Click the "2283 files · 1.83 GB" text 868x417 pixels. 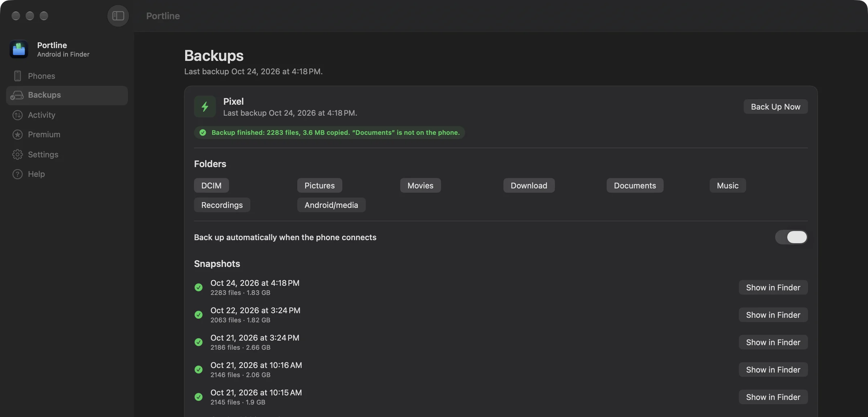pyautogui.click(x=240, y=293)
